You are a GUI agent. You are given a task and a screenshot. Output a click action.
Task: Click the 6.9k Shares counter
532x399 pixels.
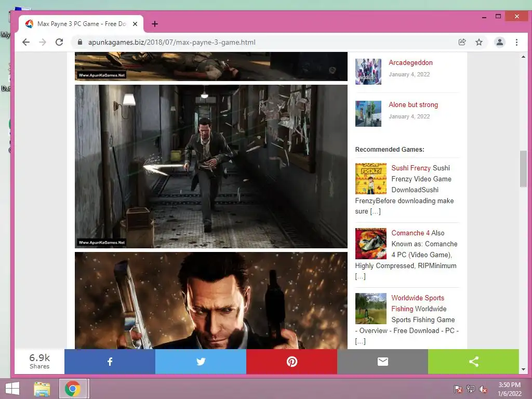click(39, 362)
